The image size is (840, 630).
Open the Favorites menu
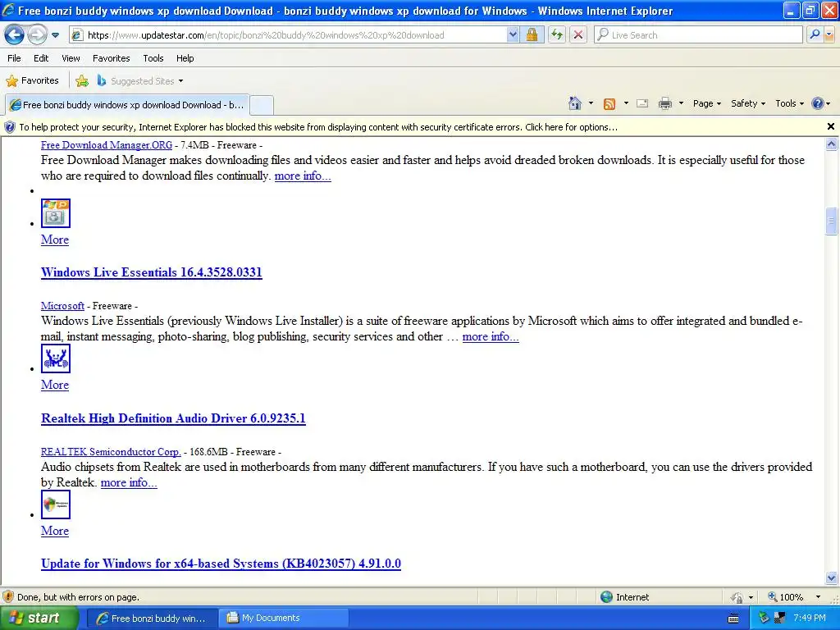click(112, 58)
